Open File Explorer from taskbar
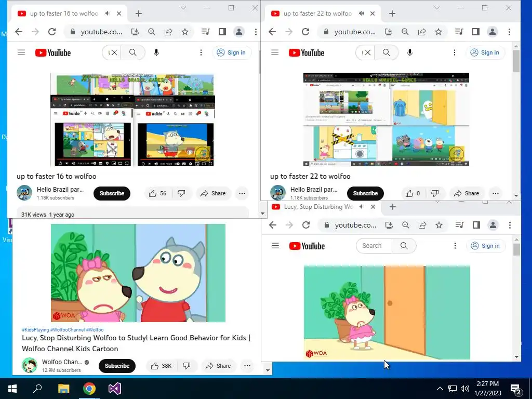Viewport: 532px width, 399px height. (63, 389)
